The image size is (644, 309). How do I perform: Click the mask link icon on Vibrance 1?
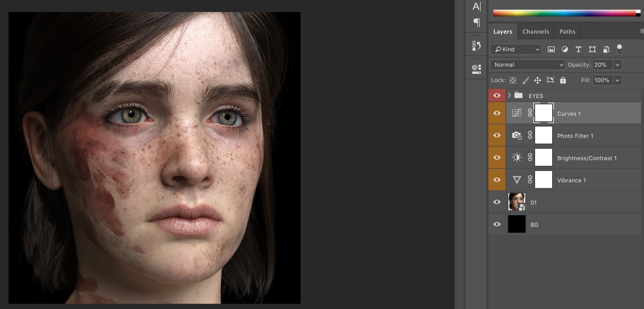[x=530, y=179]
